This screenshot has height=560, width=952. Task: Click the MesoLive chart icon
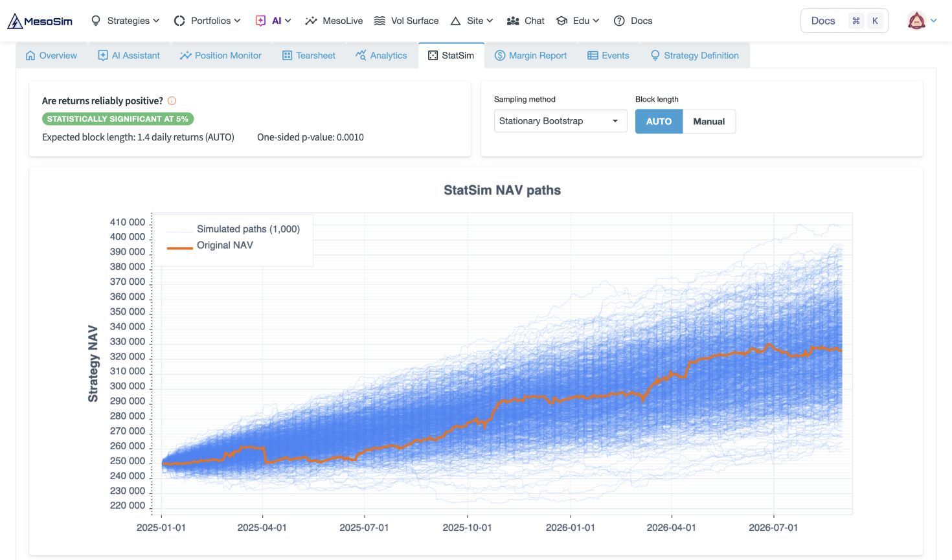pos(311,21)
